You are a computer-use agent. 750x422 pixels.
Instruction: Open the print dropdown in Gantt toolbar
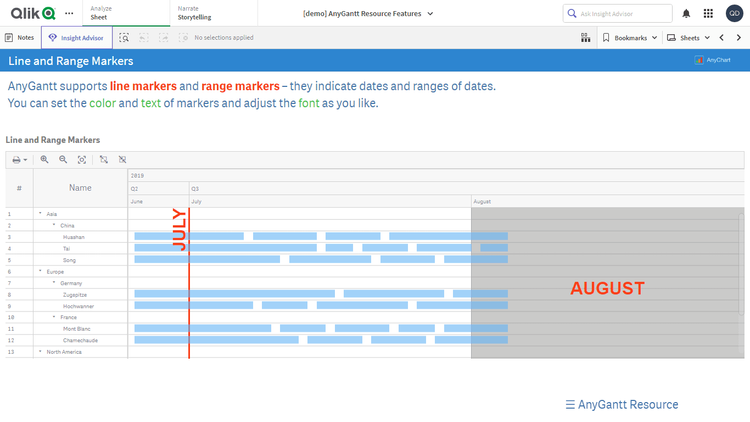pos(20,160)
